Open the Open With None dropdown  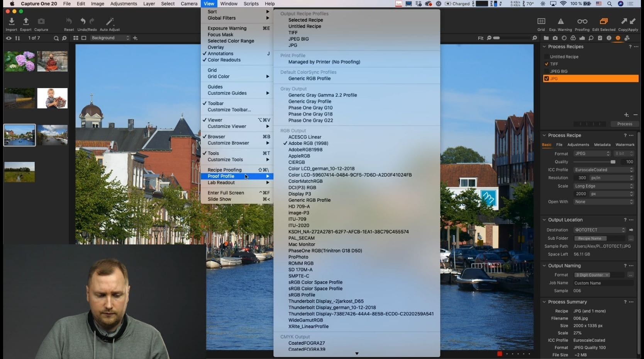603,202
